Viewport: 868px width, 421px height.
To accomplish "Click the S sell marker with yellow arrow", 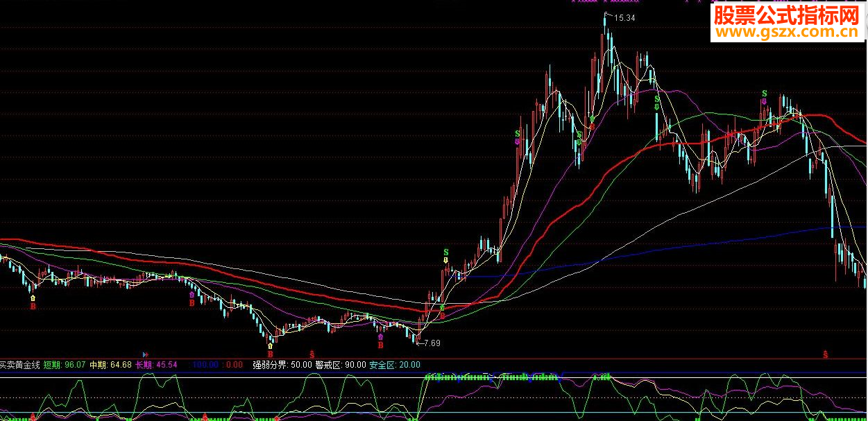I will click(447, 255).
